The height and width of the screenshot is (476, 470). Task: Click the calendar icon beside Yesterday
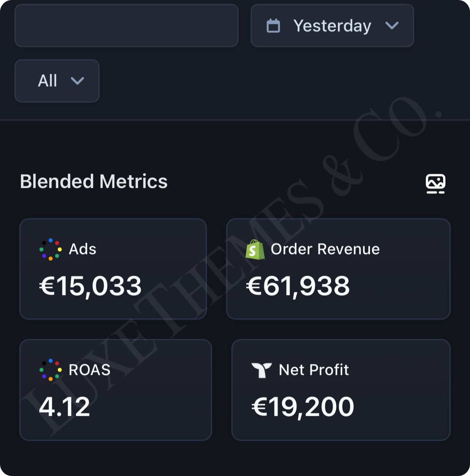(x=273, y=26)
